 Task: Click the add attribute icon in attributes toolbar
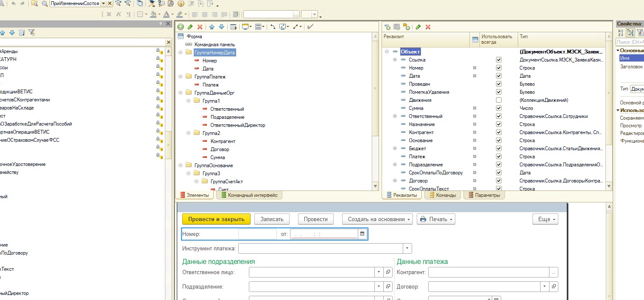coord(387,27)
